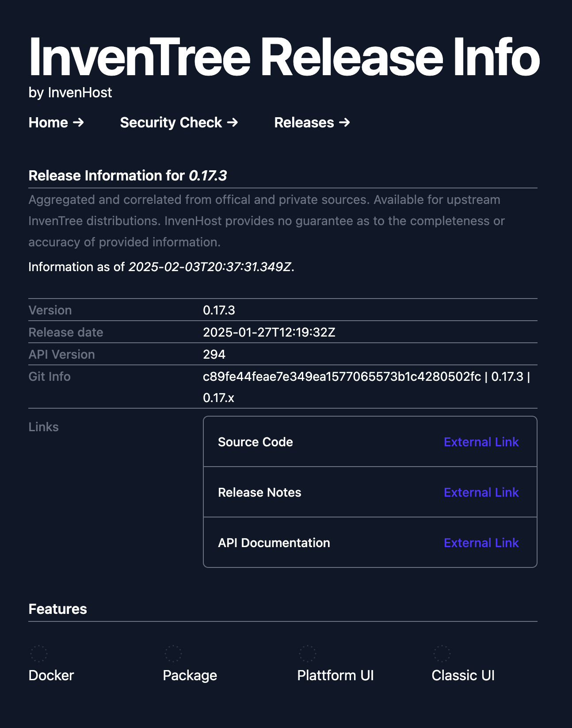Image resolution: width=572 pixels, height=728 pixels.
Task: Open the Security Check page
Action: click(171, 123)
